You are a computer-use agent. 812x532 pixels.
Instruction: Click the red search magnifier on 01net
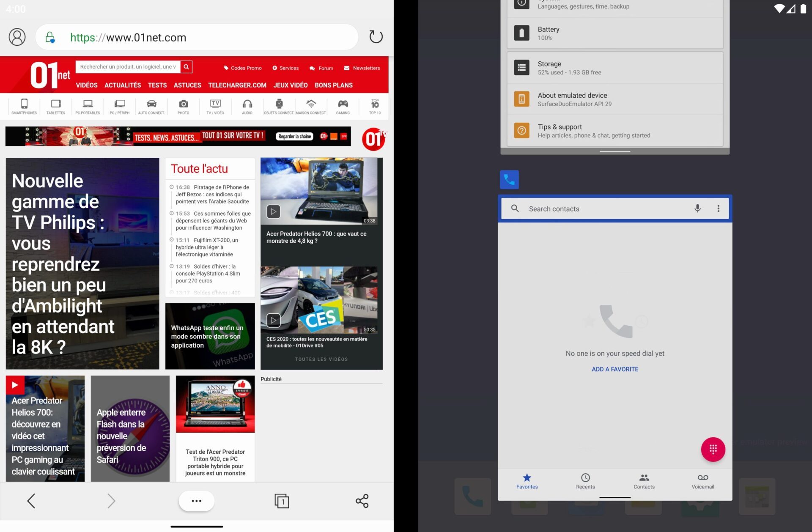pos(186,67)
